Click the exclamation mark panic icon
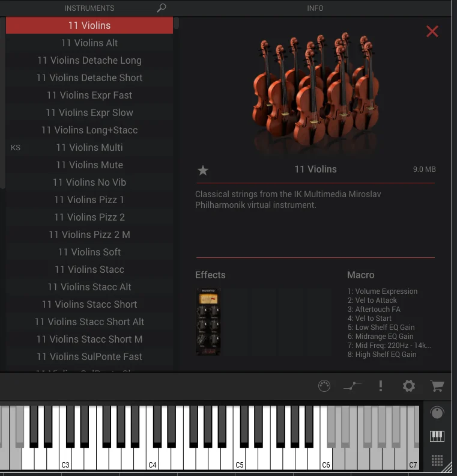 tap(381, 386)
